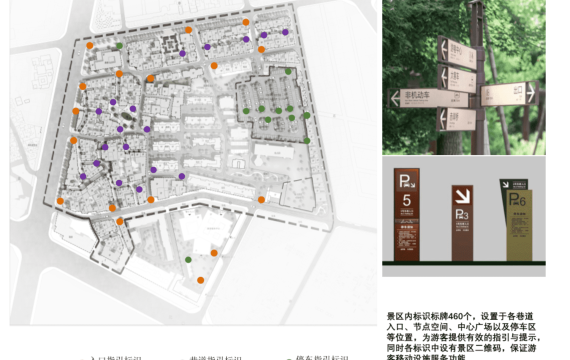This screenshot has width=570, height=360.
Task: Click the 非机动车 directional sign
Action: pyautogui.click(x=428, y=98)
